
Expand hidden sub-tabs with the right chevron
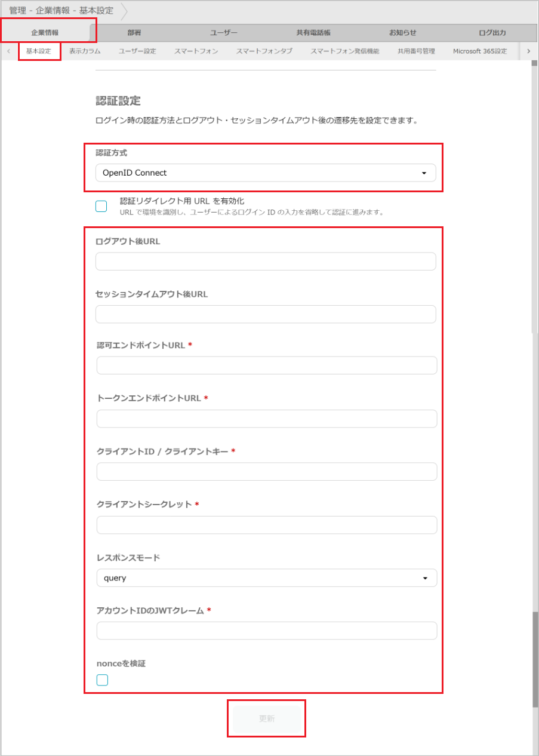tap(529, 51)
